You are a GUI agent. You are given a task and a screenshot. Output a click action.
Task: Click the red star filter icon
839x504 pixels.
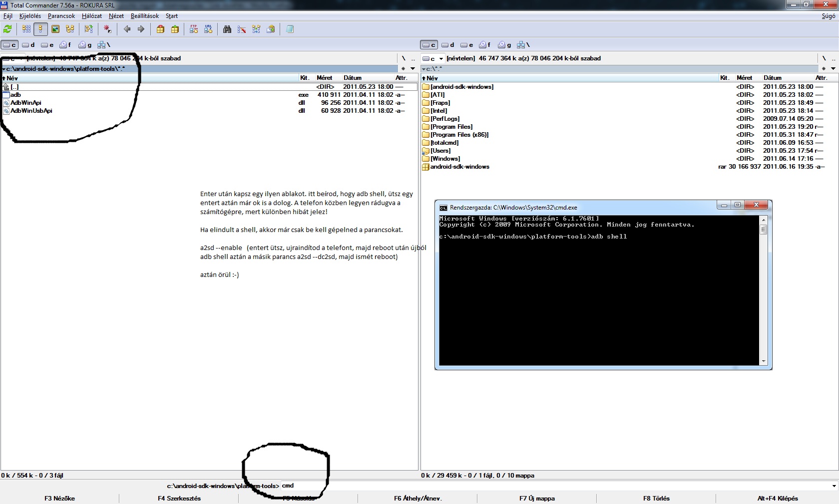[107, 29]
